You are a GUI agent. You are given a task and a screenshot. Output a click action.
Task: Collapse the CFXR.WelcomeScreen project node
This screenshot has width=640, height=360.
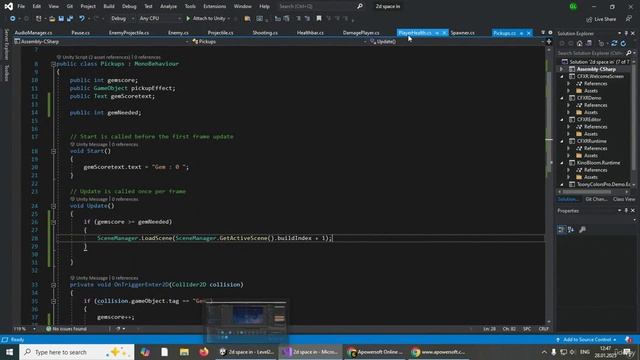(x=562, y=76)
